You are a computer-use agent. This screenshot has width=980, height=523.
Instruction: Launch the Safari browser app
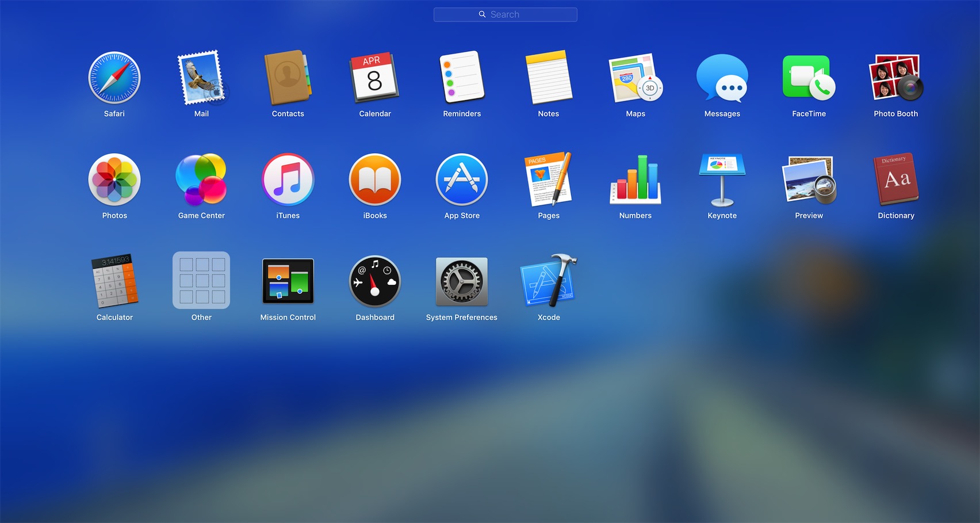pos(114,78)
